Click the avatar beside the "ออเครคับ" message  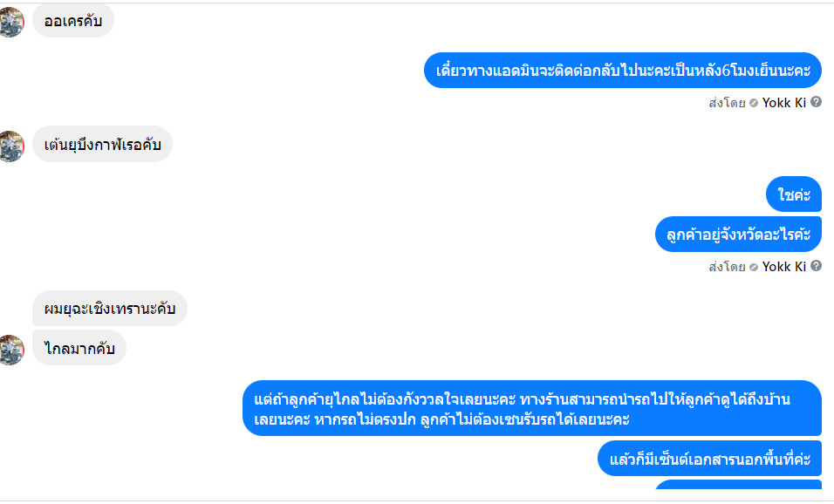11,22
